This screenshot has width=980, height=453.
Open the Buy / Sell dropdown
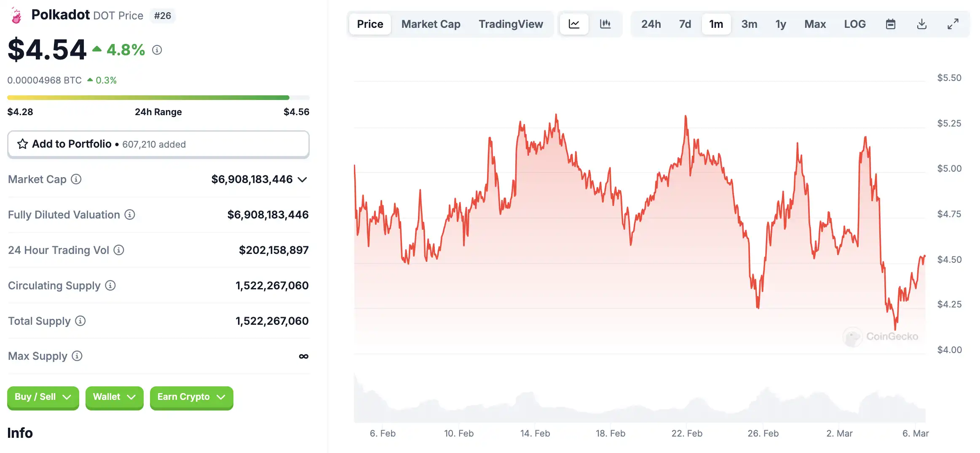(43, 397)
